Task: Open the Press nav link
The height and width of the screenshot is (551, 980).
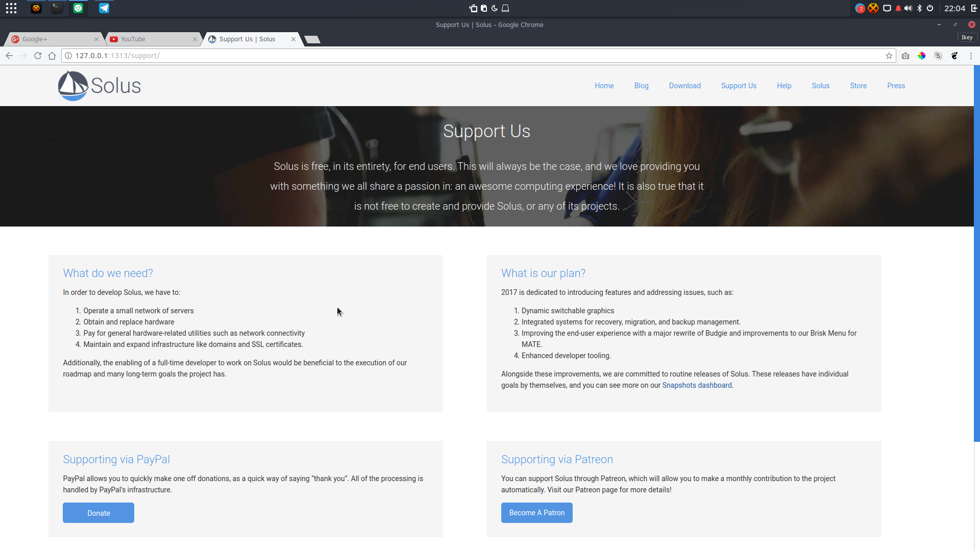Action: click(x=896, y=86)
